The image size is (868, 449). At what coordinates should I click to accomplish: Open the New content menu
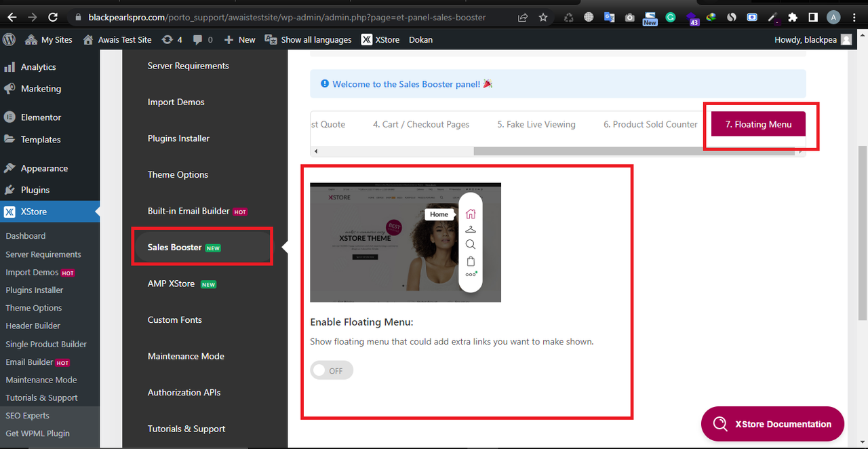[239, 40]
